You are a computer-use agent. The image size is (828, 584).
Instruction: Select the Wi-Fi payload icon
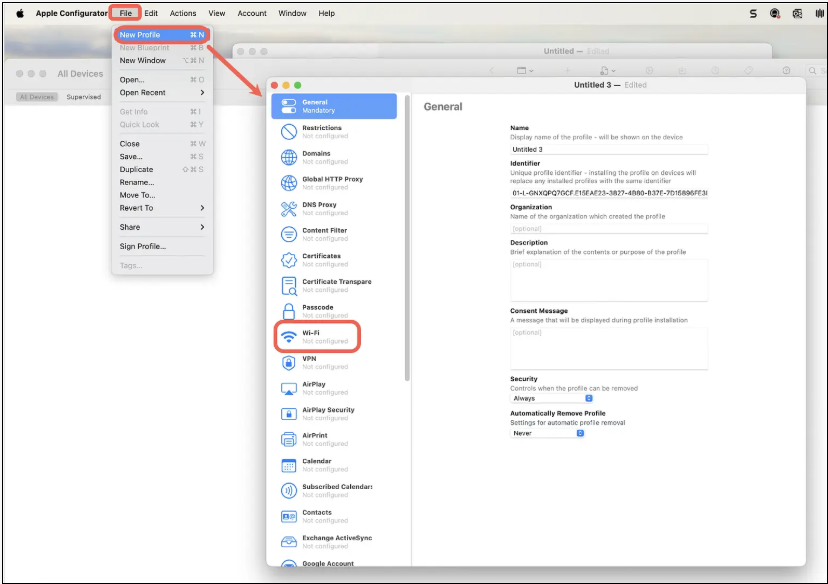(x=288, y=337)
